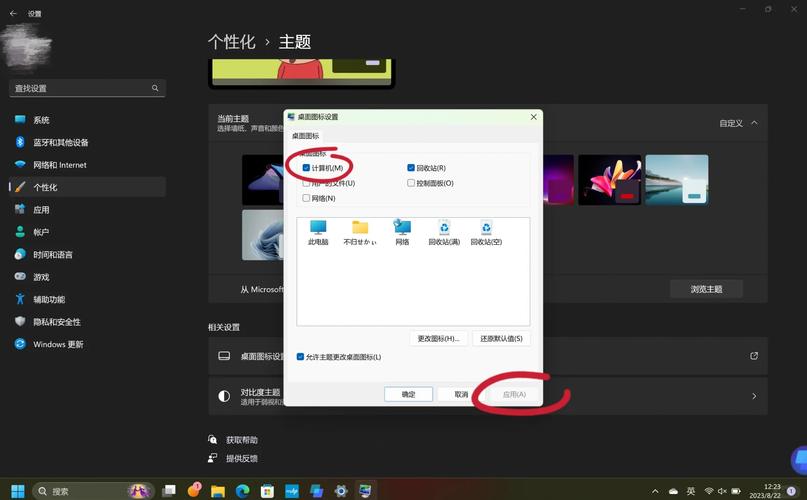807x500 pixels.
Task: Select 个性化 in Settings sidebar
Action: click(87, 187)
